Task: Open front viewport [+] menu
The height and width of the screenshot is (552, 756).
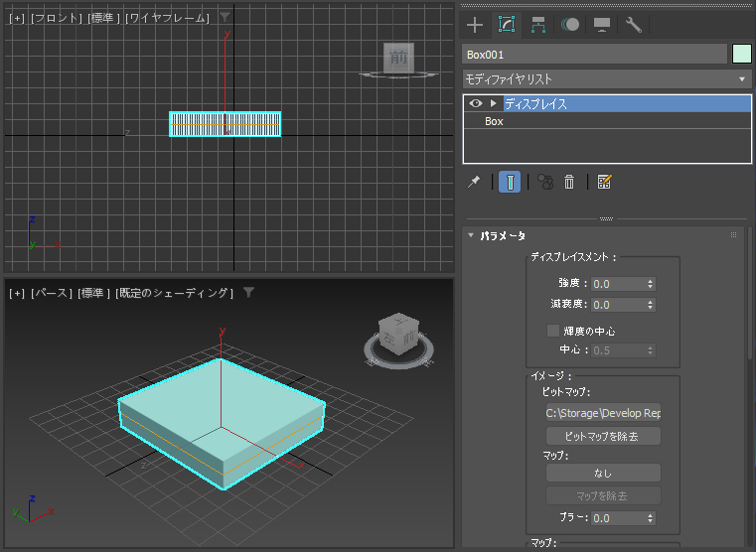Action: pyautogui.click(x=17, y=18)
